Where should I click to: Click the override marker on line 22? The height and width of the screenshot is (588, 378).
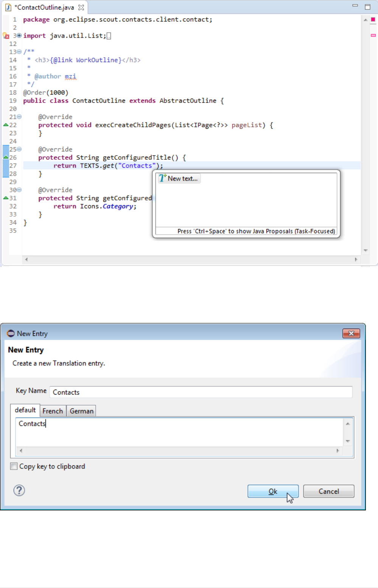point(6,125)
